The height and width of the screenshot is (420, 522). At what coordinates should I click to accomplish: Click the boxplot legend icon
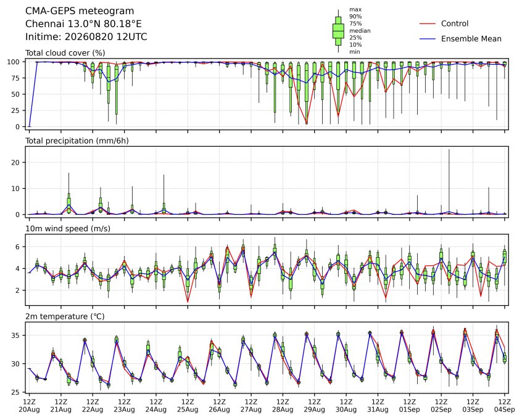pyautogui.click(x=338, y=31)
